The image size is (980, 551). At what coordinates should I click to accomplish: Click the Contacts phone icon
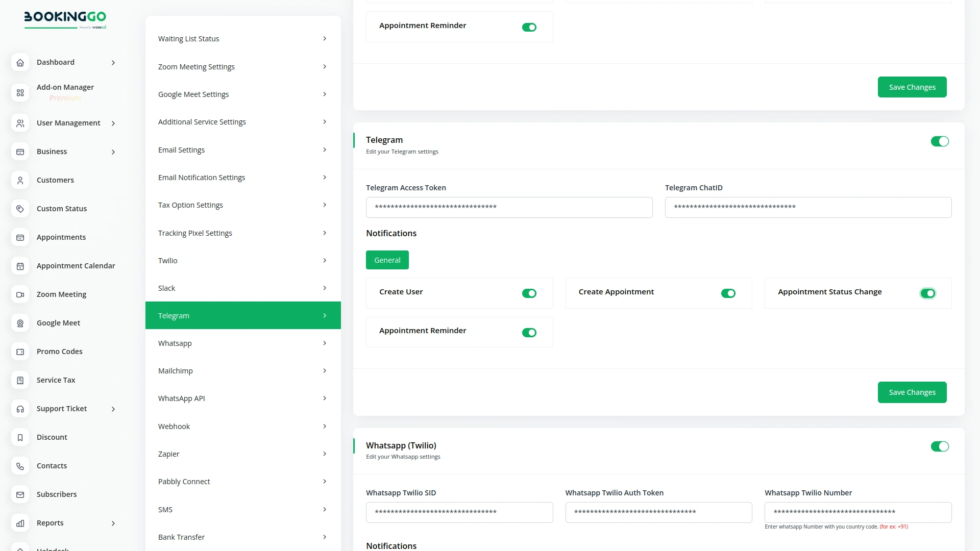(20, 466)
